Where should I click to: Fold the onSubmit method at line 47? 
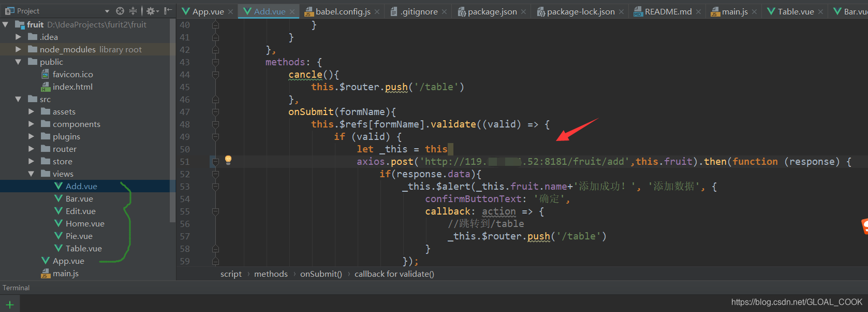point(215,112)
